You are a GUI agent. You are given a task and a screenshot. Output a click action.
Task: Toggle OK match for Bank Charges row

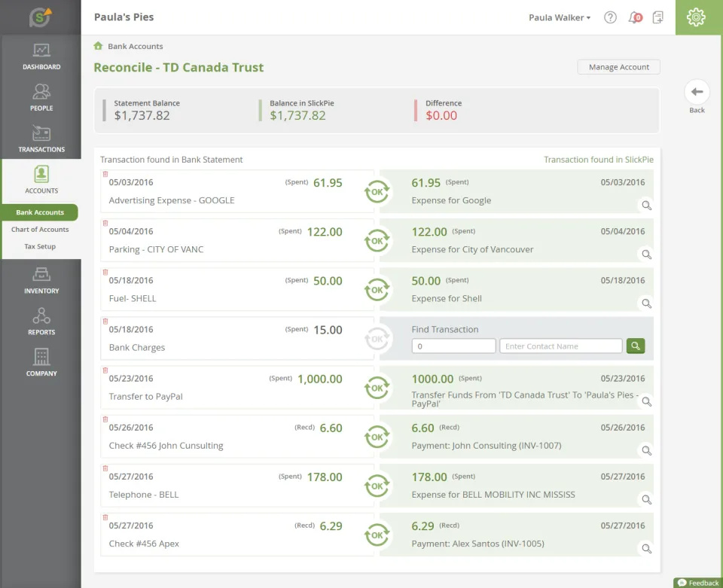click(377, 339)
